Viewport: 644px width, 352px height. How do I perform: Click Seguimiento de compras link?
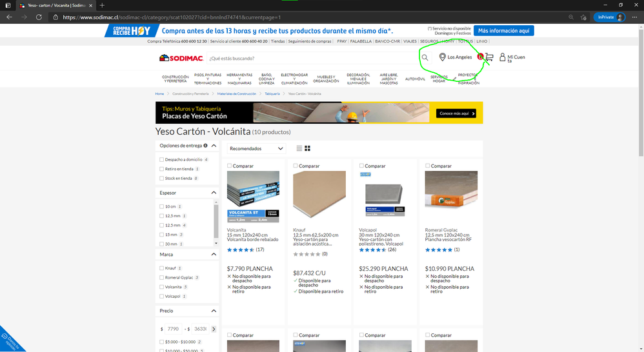coord(309,41)
